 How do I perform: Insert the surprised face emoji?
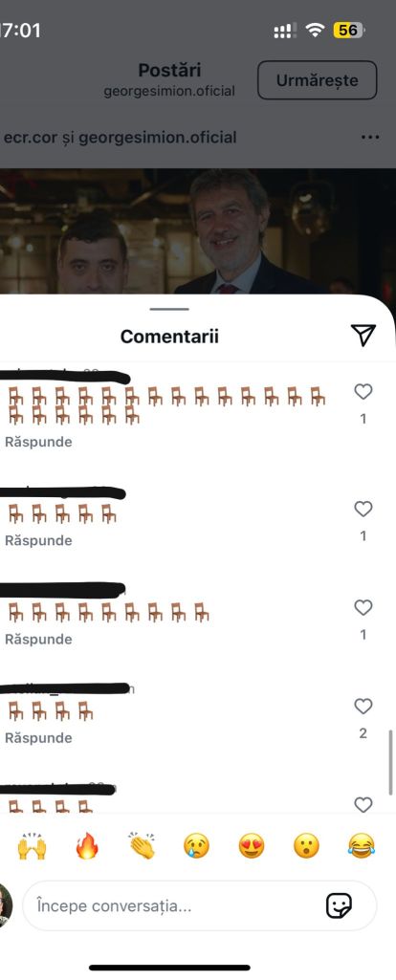click(x=306, y=846)
